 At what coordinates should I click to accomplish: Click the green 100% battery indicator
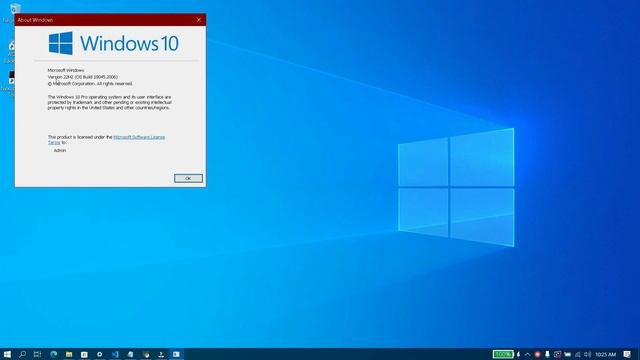click(502, 354)
